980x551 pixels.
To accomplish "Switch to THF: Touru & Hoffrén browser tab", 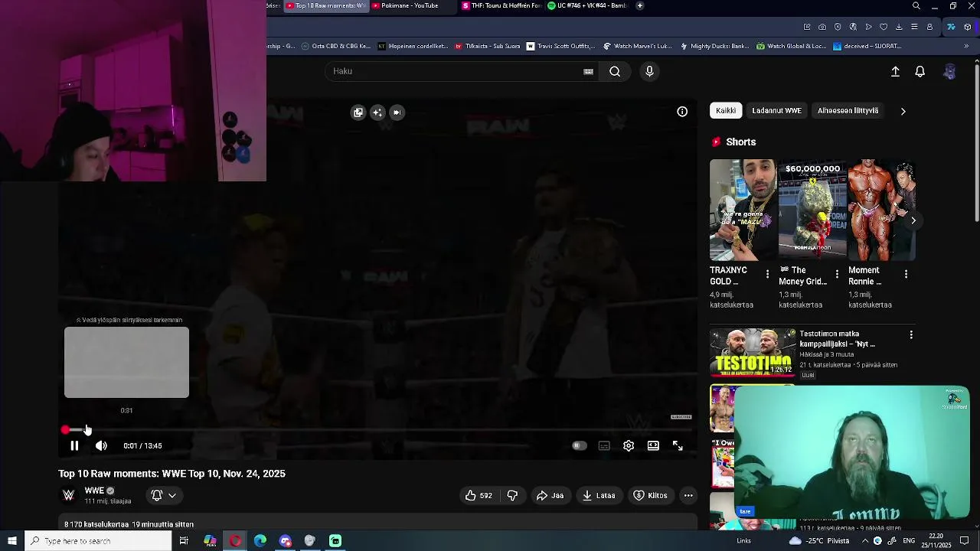I will point(501,5).
